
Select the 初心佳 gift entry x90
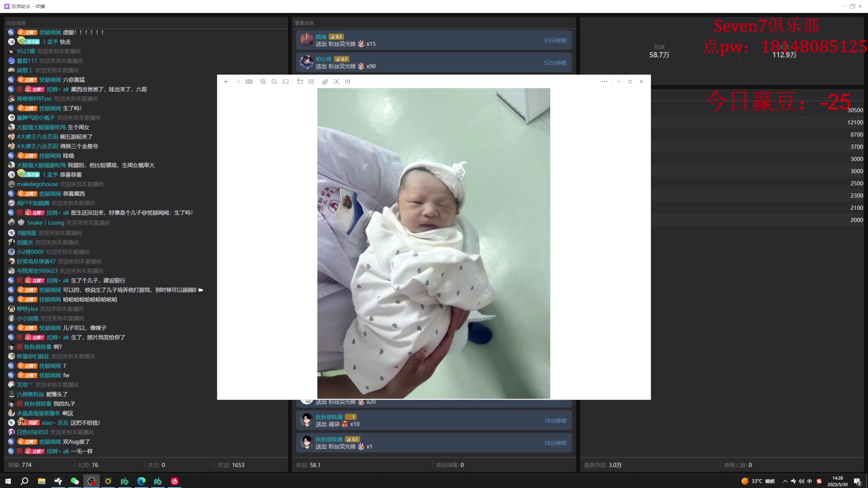click(434, 63)
